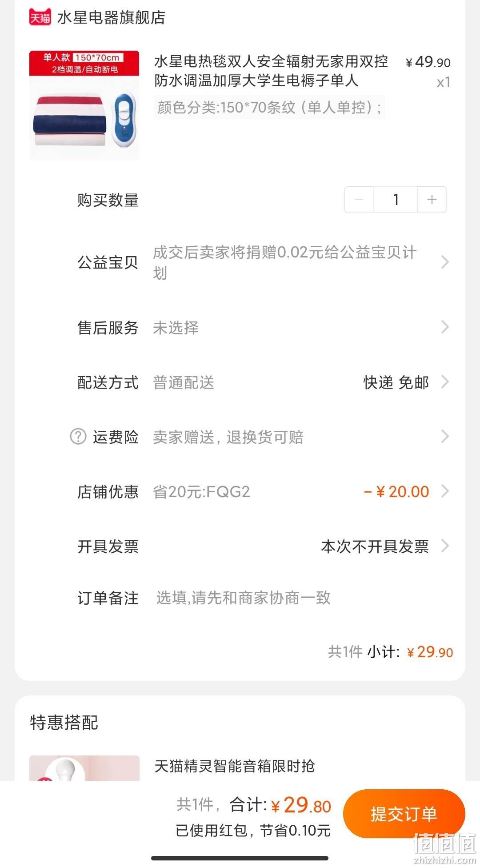Open the electric blanket product thumbnail
This screenshot has width=480, height=868.
(84, 105)
